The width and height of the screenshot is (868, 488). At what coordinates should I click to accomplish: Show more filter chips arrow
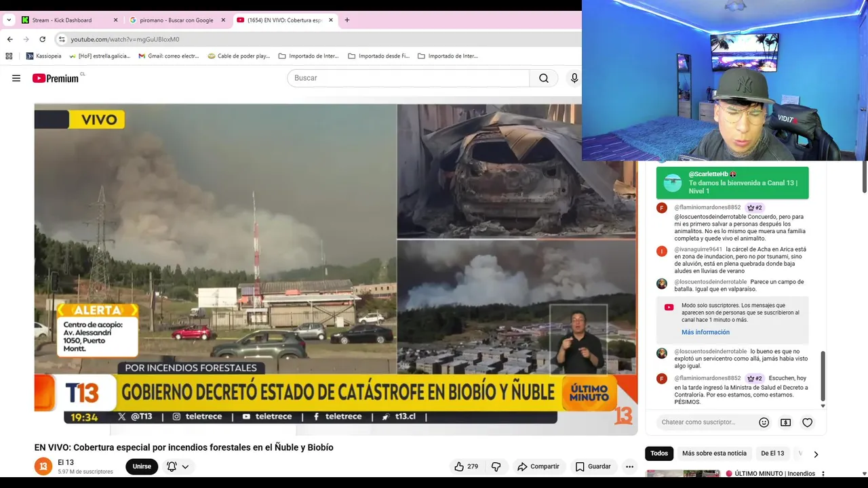816,454
